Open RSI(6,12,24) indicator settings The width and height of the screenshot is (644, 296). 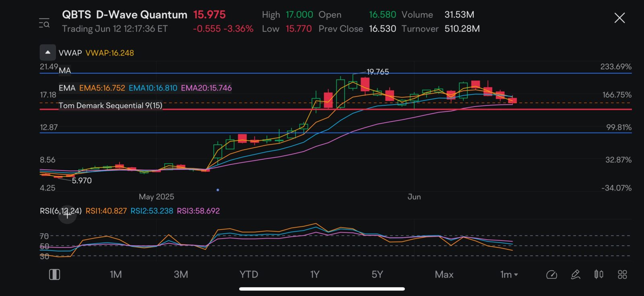60,211
